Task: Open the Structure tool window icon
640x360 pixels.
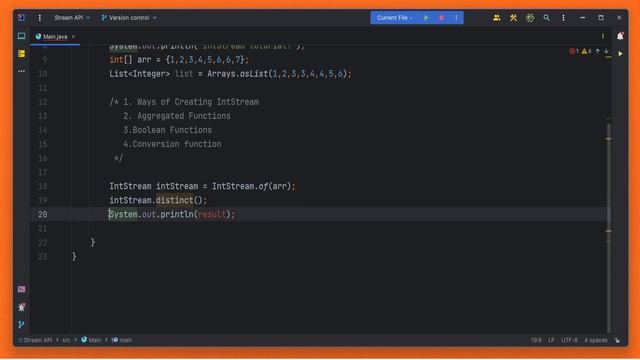Action: [21, 53]
